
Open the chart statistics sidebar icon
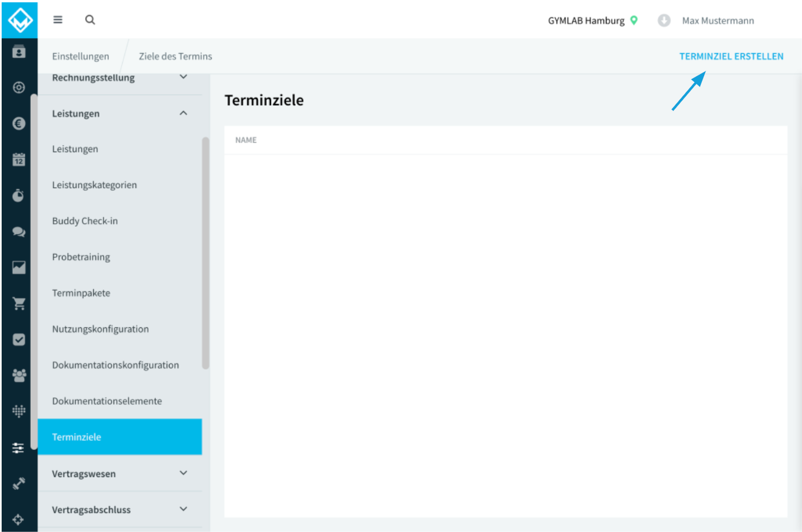coord(19,267)
